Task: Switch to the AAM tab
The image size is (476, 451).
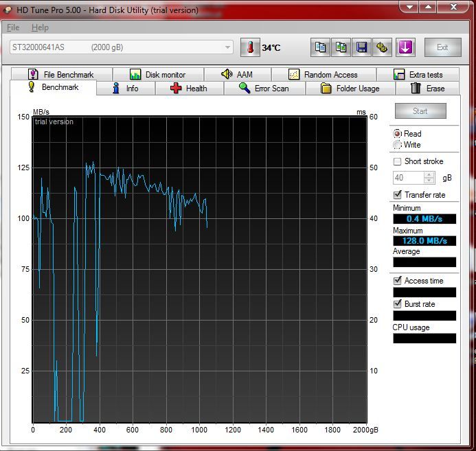Action: tap(238, 74)
